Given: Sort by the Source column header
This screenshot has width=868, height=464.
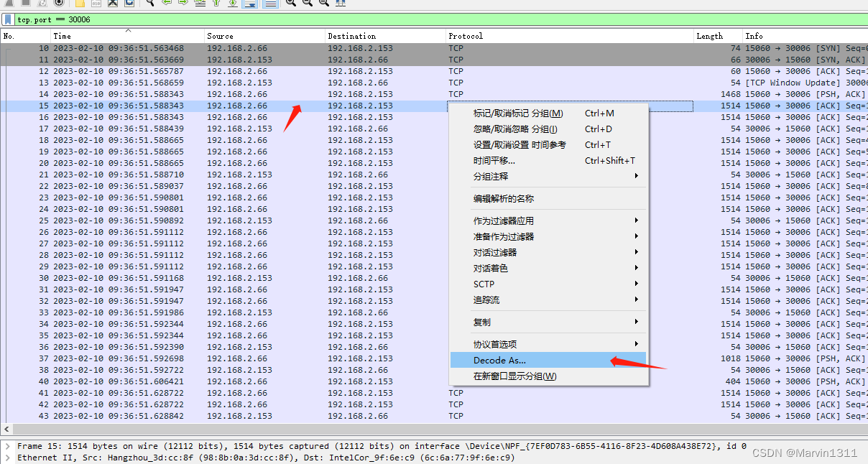Looking at the screenshot, I should tap(264, 36).
